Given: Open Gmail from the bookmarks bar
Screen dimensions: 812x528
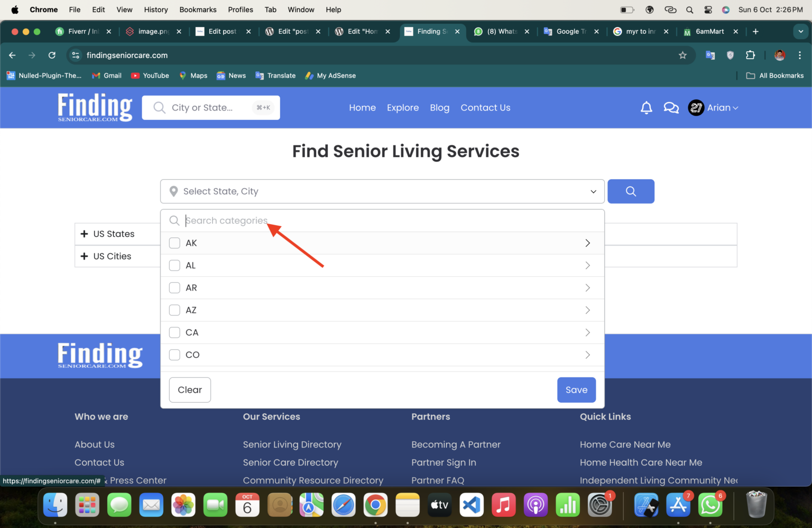Looking at the screenshot, I should click(106, 76).
